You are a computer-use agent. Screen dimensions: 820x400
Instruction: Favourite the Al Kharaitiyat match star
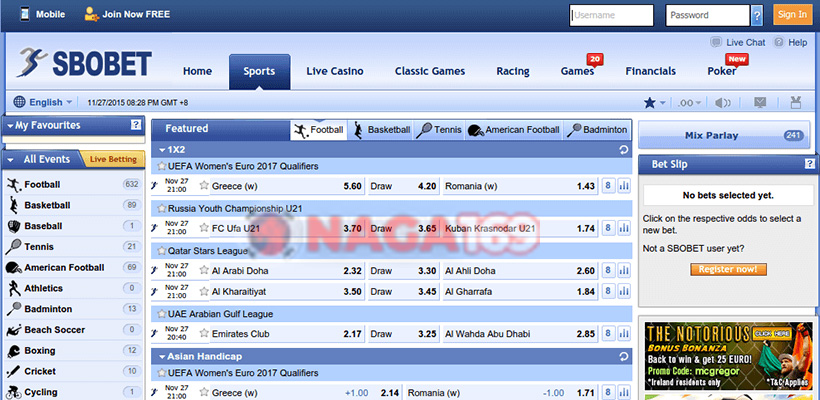(204, 291)
